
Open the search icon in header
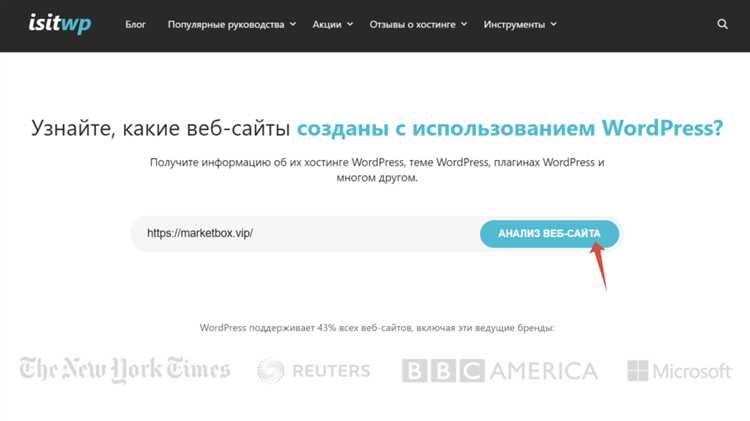[722, 24]
